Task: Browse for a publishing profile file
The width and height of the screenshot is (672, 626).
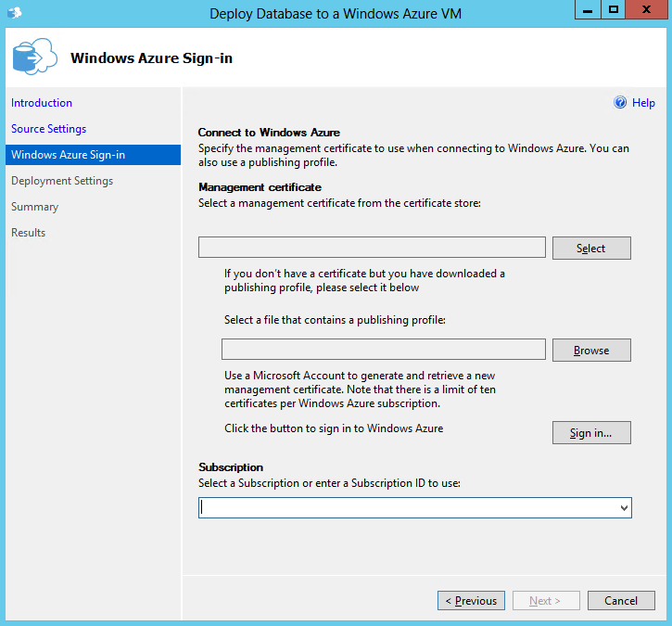Action: click(591, 351)
